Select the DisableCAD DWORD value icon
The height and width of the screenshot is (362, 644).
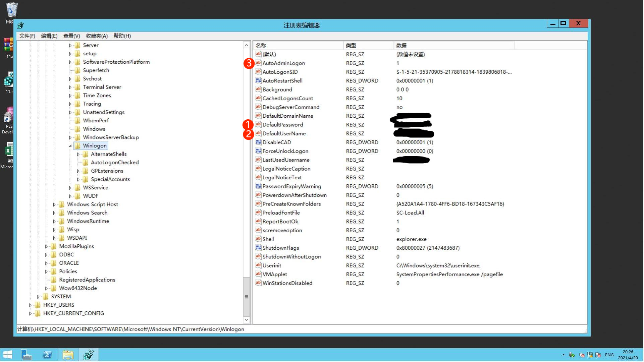(x=258, y=142)
